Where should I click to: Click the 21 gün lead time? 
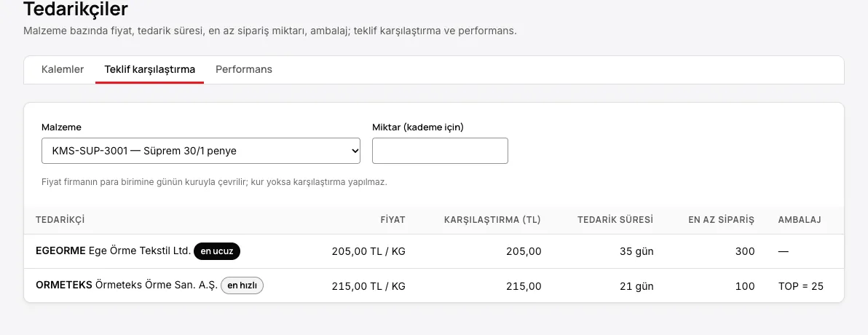click(636, 286)
